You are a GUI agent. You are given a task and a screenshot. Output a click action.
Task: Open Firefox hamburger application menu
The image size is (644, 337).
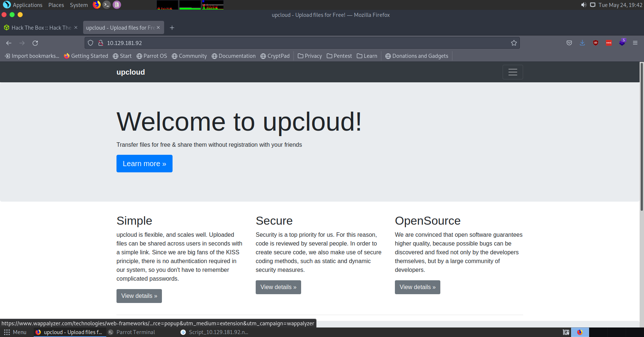(x=635, y=43)
